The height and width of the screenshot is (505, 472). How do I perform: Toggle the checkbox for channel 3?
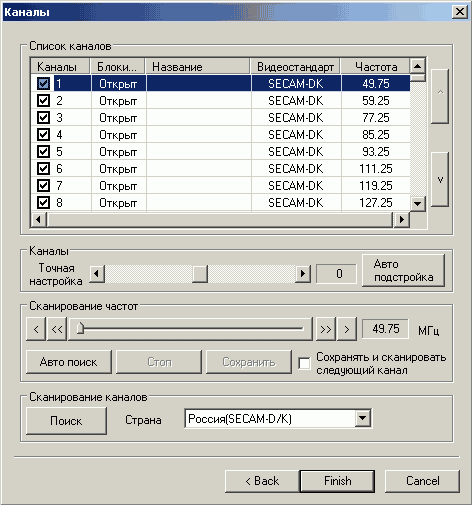point(43,117)
